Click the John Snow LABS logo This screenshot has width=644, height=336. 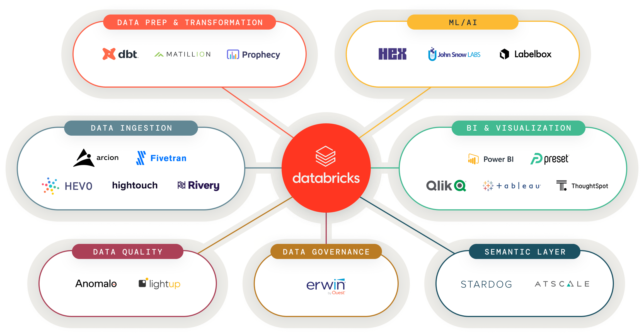pyautogui.click(x=454, y=54)
